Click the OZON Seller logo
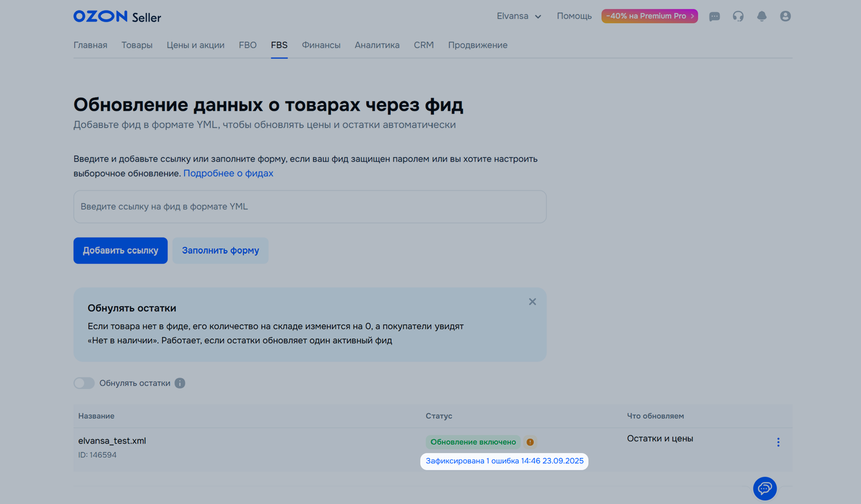The width and height of the screenshot is (861, 504). tap(117, 17)
